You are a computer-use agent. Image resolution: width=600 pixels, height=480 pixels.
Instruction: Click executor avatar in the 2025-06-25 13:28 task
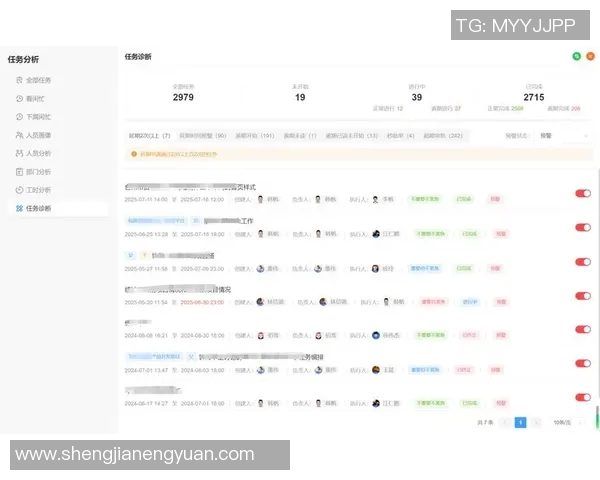(x=376, y=233)
